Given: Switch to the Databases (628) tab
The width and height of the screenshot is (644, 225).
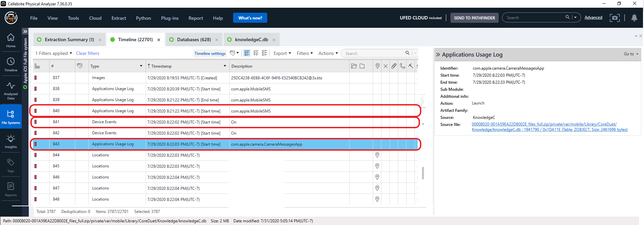Looking at the screenshot, I should tap(194, 40).
